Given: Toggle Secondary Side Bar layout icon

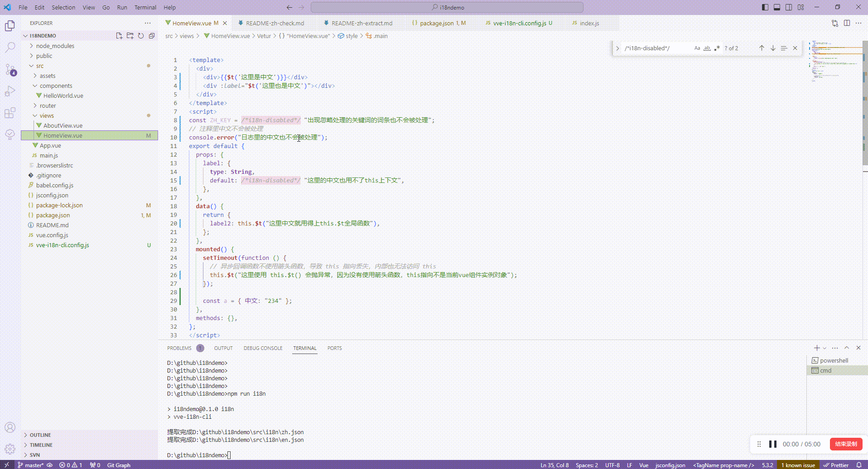Looking at the screenshot, I should (789, 7).
